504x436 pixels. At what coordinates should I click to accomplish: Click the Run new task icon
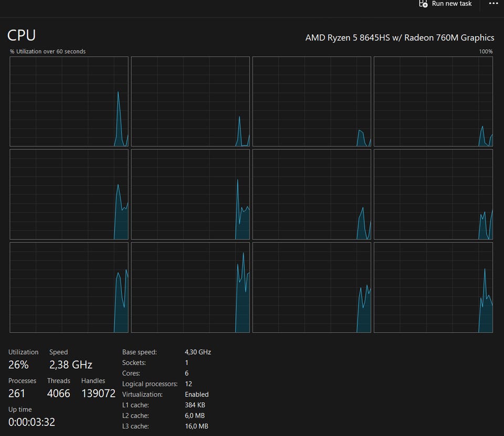click(x=423, y=4)
